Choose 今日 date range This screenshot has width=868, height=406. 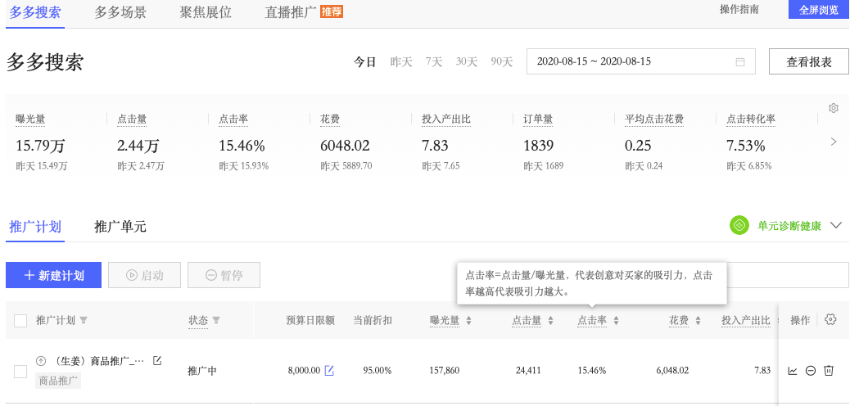click(x=364, y=62)
